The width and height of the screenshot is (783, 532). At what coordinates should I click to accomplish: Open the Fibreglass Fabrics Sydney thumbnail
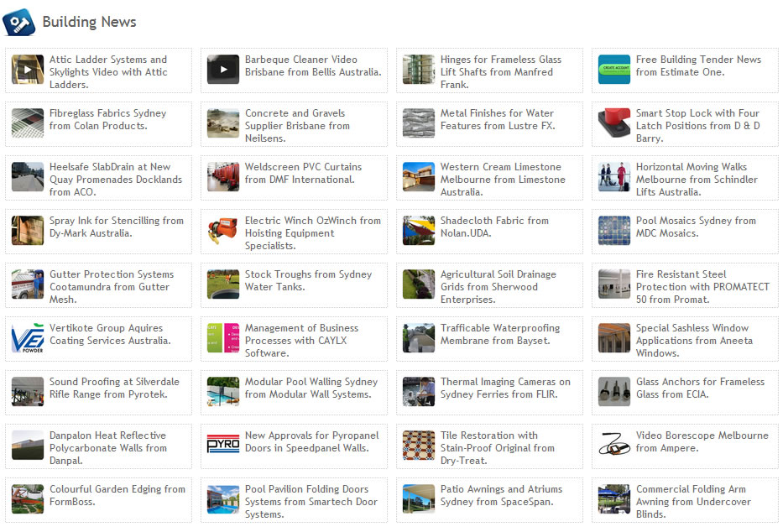pos(28,123)
